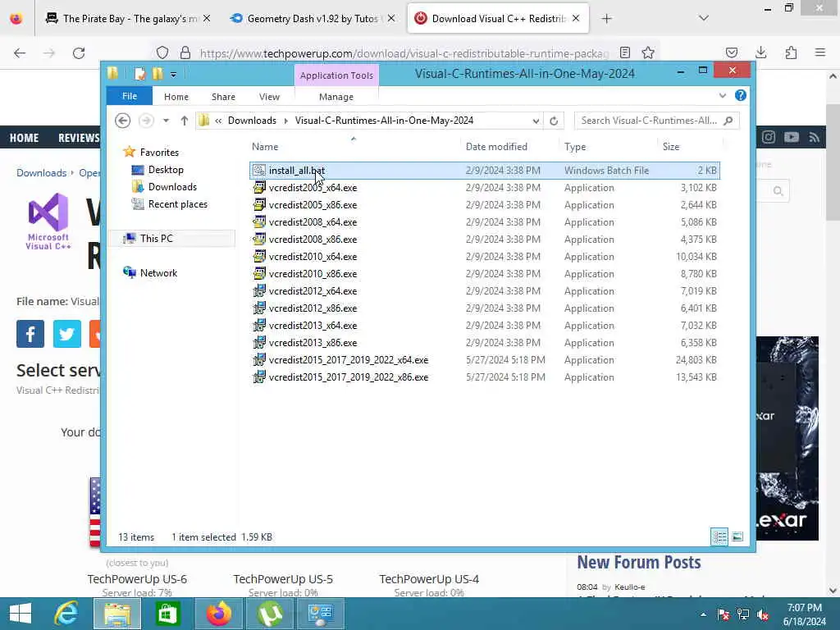
Task: Open Windows Store from taskbar
Action: coord(167,614)
